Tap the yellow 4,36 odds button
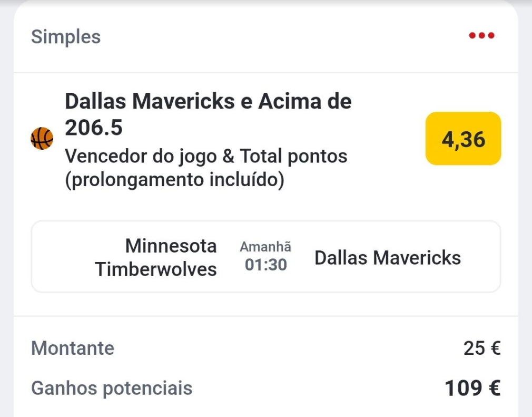 tap(463, 139)
